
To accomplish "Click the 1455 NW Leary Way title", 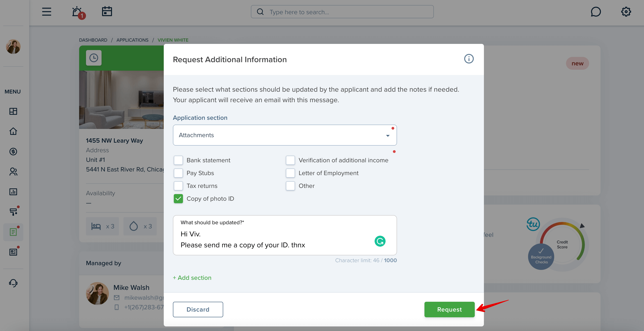I will point(114,141).
